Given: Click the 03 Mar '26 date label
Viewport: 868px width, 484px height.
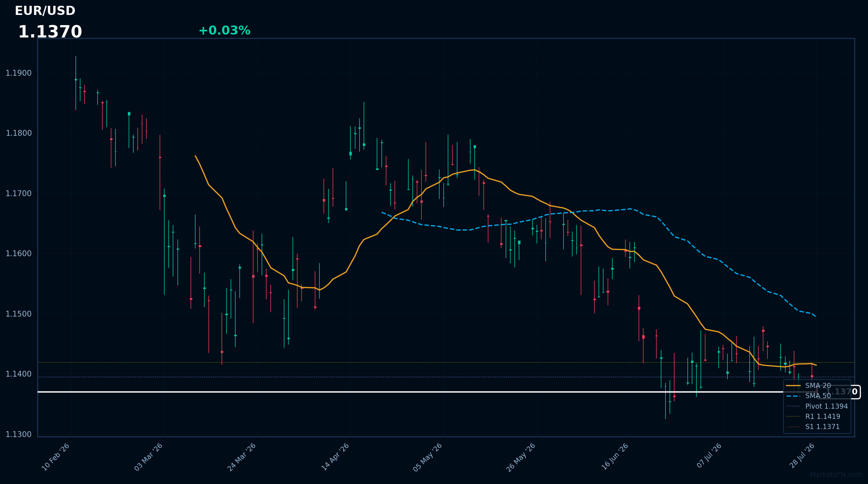Looking at the screenshot, I should (x=148, y=457).
